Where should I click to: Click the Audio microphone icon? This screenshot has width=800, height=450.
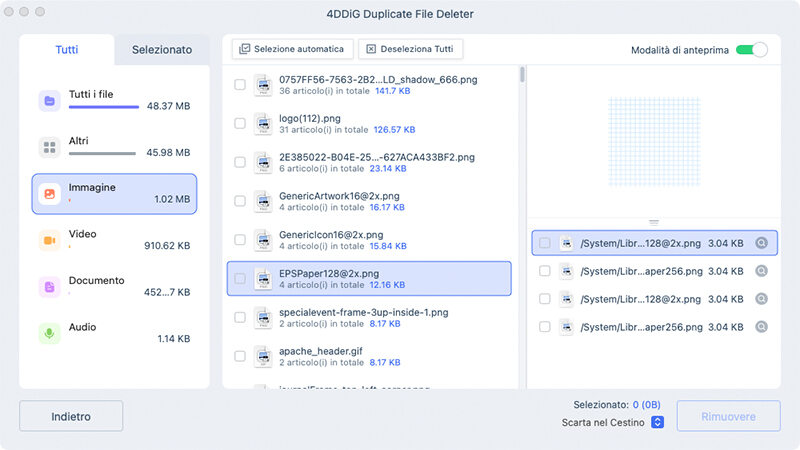pos(49,333)
